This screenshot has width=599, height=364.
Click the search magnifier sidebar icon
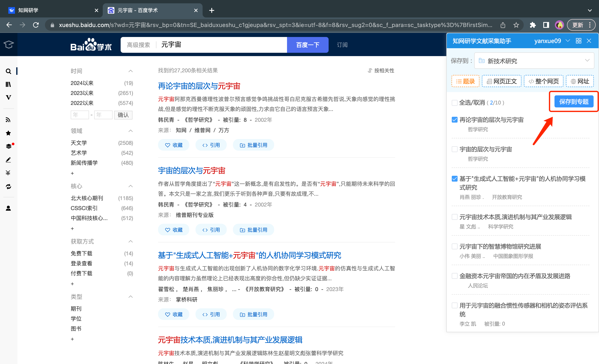coord(8,71)
